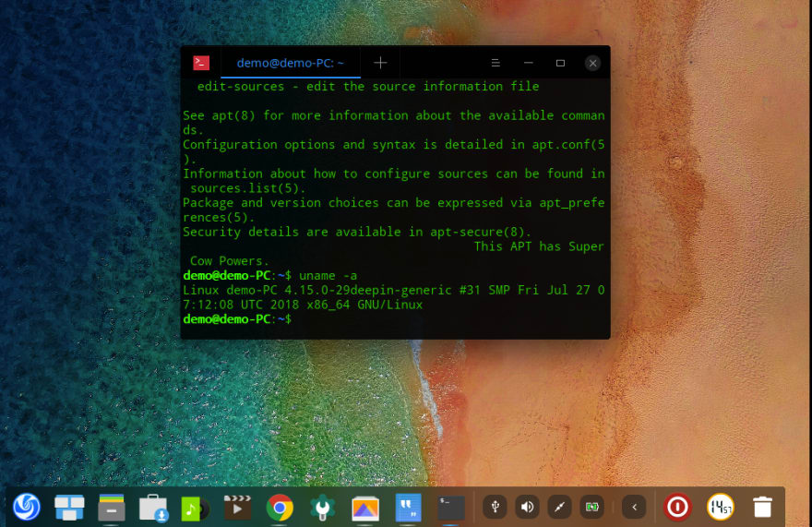
Task: Open the Deepin launcher
Action: (27, 507)
